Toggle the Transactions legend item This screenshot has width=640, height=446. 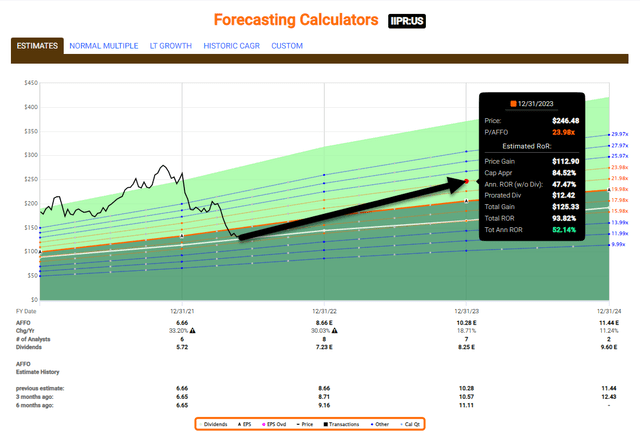342,424
